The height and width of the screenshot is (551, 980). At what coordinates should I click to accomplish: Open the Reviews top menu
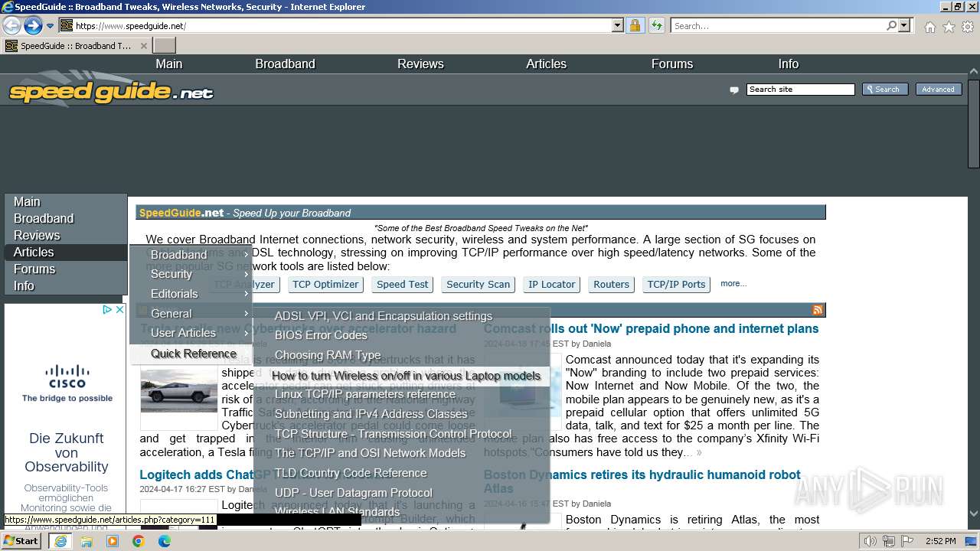[x=420, y=64]
